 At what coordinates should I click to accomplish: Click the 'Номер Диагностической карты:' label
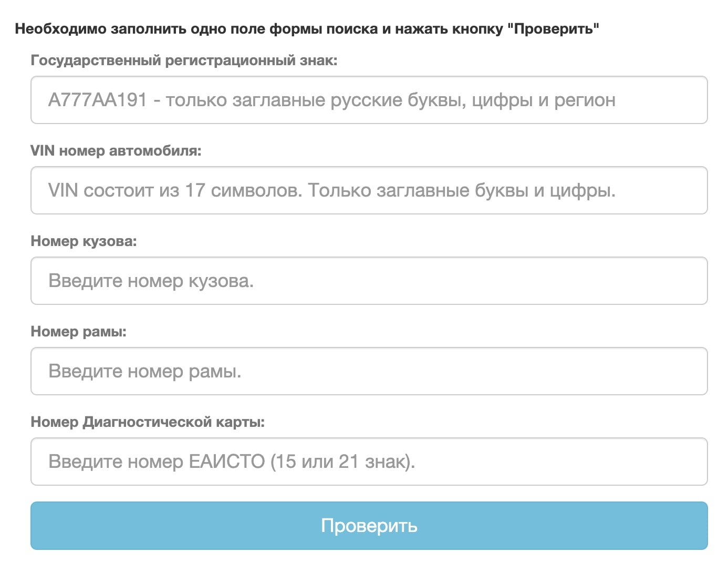(x=148, y=422)
